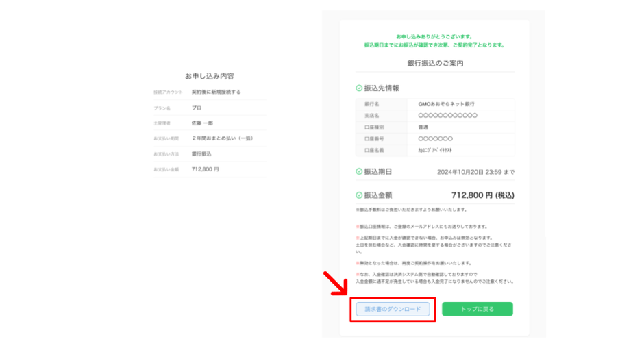Click the 契約後に新規接続する account value
Image resolution: width=644 pixels, height=348 pixels.
point(216,92)
